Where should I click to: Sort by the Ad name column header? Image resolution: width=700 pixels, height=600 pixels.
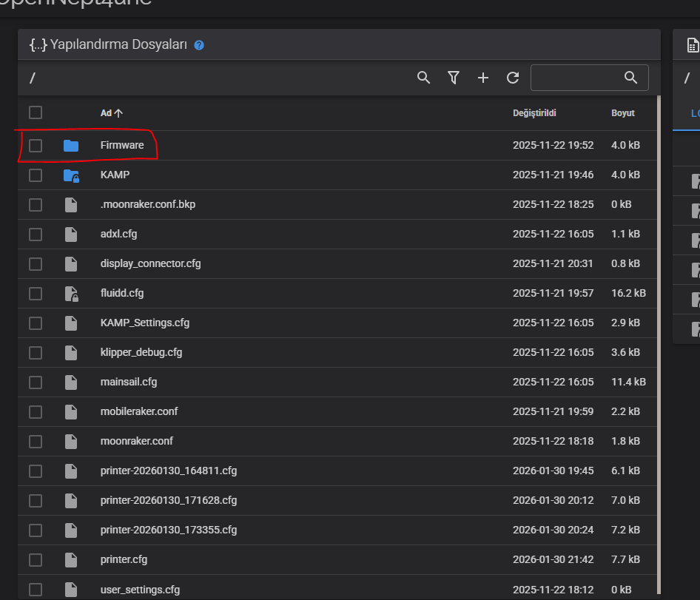[111, 113]
